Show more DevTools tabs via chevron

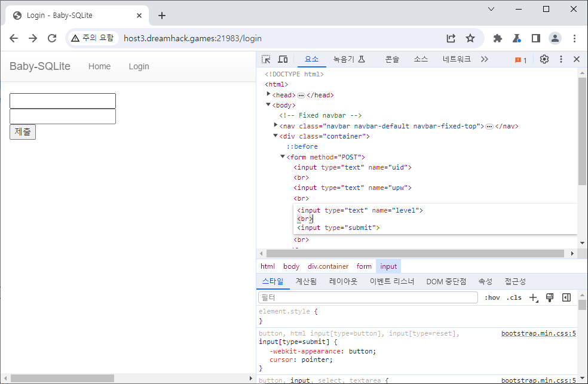tap(484, 59)
